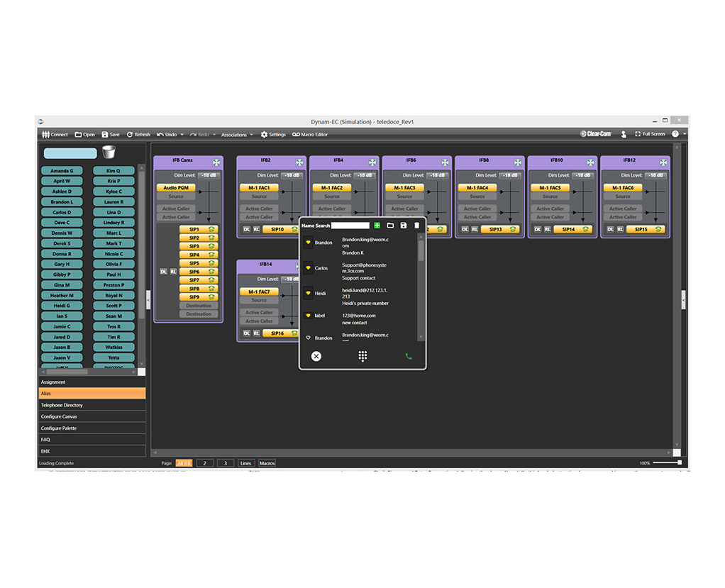This screenshot has width=725, height=588.
Task: Switch to the Macros page tab
Action: (267, 463)
